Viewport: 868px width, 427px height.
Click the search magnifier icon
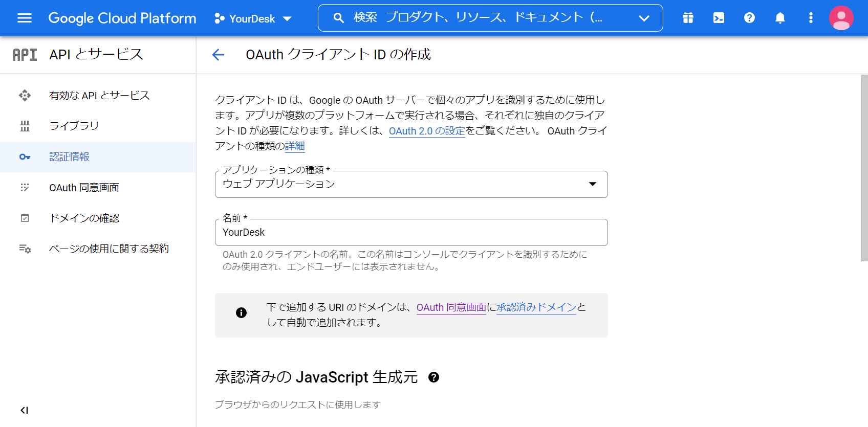click(x=338, y=18)
